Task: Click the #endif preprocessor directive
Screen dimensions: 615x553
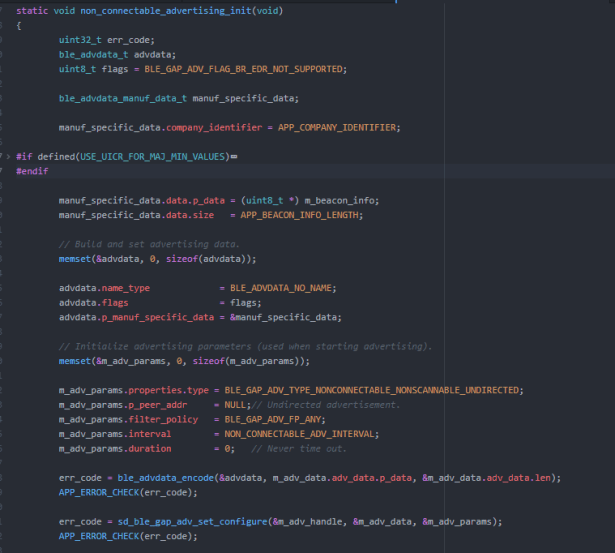Action: pyautogui.click(x=32, y=171)
